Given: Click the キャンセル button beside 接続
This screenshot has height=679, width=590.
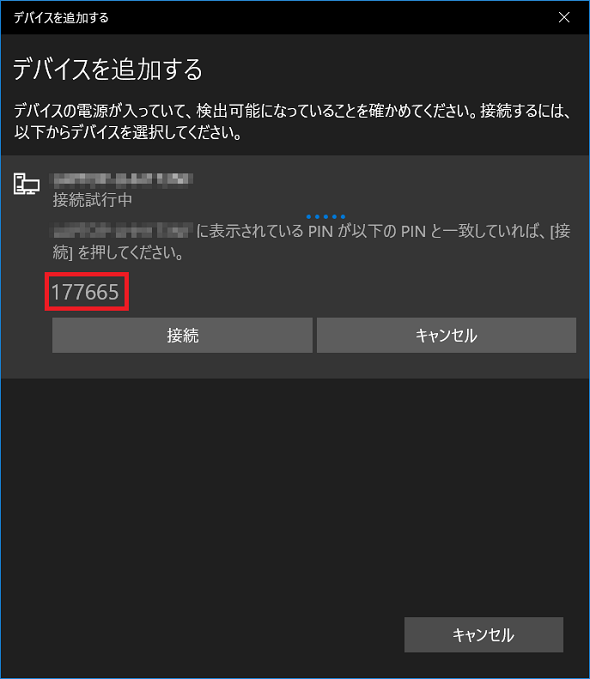Looking at the screenshot, I should point(446,335).
